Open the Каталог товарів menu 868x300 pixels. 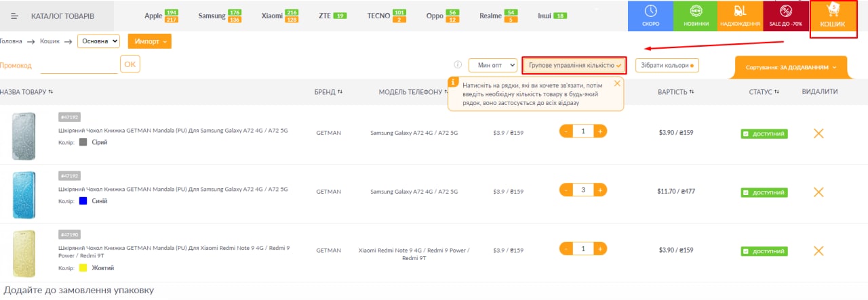click(53, 16)
